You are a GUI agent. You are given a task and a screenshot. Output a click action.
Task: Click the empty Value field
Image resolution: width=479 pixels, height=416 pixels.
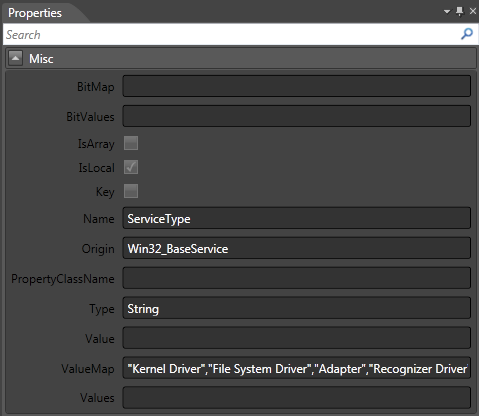tap(297, 338)
